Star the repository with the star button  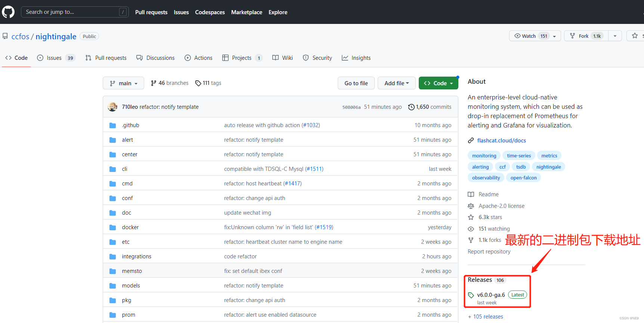pyautogui.click(x=635, y=36)
